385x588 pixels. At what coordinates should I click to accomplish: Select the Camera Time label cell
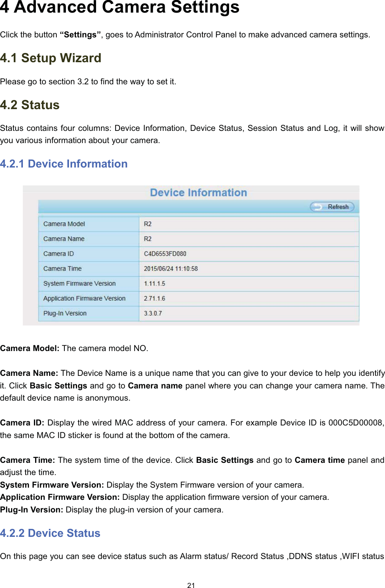click(88, 269)
